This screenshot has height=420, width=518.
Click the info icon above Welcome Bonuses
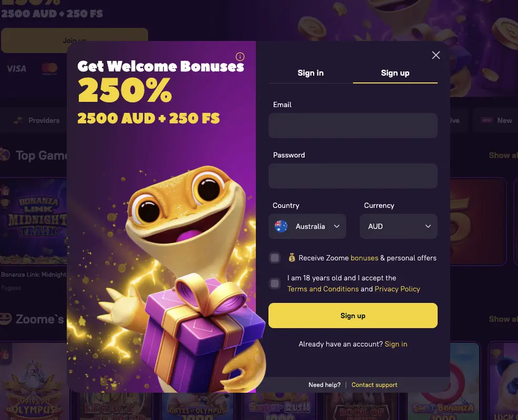point(240,57)
